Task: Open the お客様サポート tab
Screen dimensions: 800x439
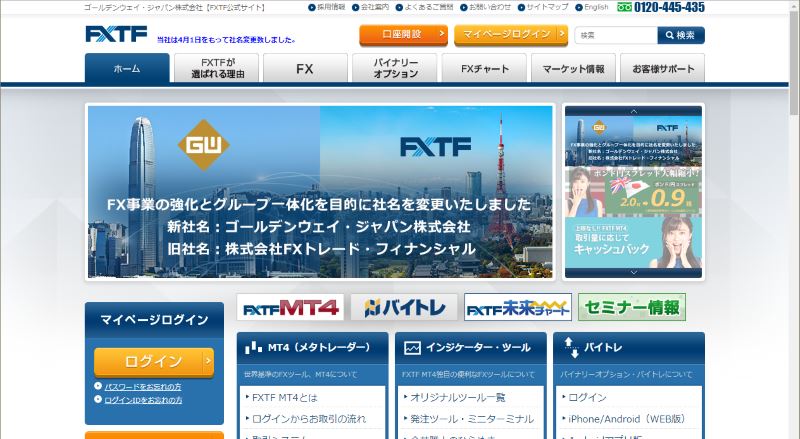Action: (662, 68)
